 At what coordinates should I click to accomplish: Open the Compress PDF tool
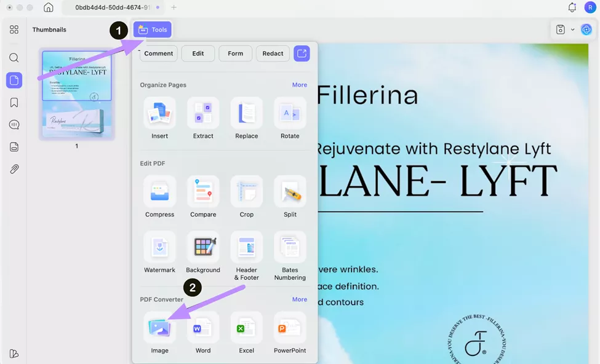159,192
